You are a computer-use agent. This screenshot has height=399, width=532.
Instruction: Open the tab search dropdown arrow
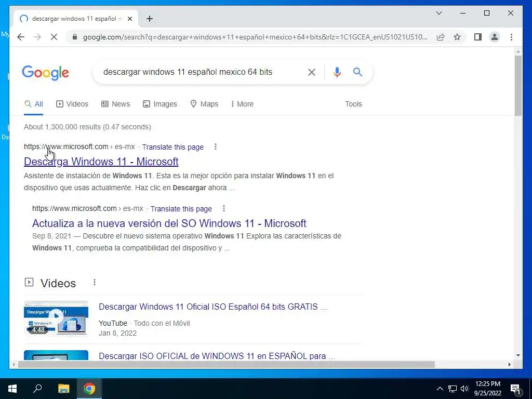[438, 13]
